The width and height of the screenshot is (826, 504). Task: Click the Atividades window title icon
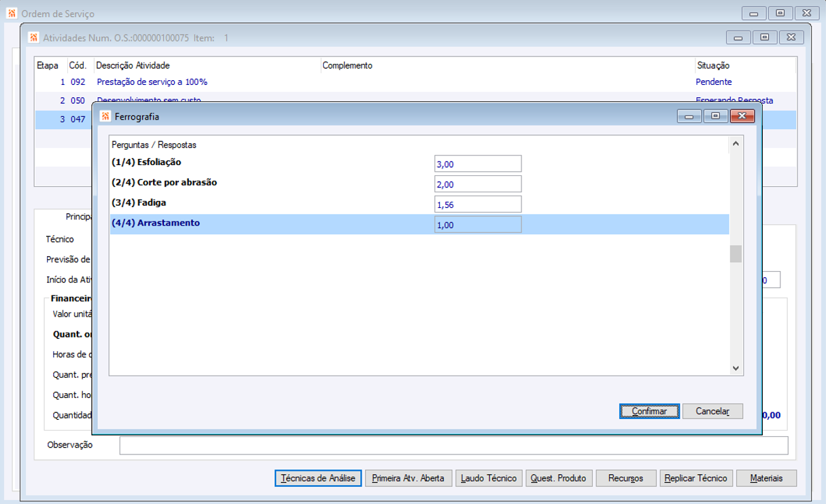point(33,37)
